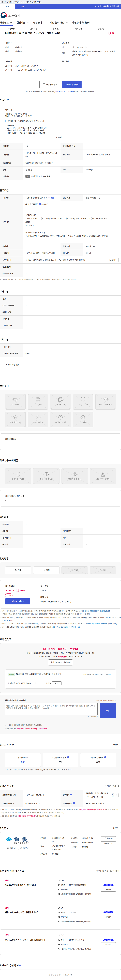This screenshot has height=980, width=121.
Task: Click the 지도 보기 button for 근무 예정지
Action: point(113,260)
